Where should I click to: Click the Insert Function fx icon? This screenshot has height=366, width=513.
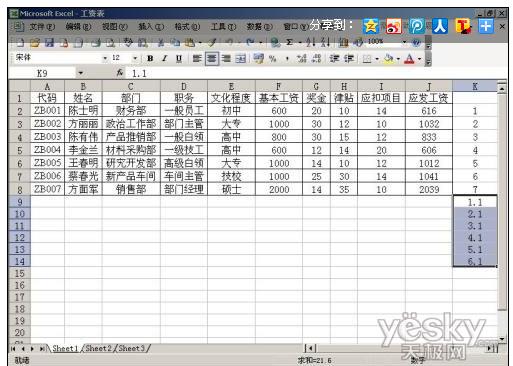point(120,73)
